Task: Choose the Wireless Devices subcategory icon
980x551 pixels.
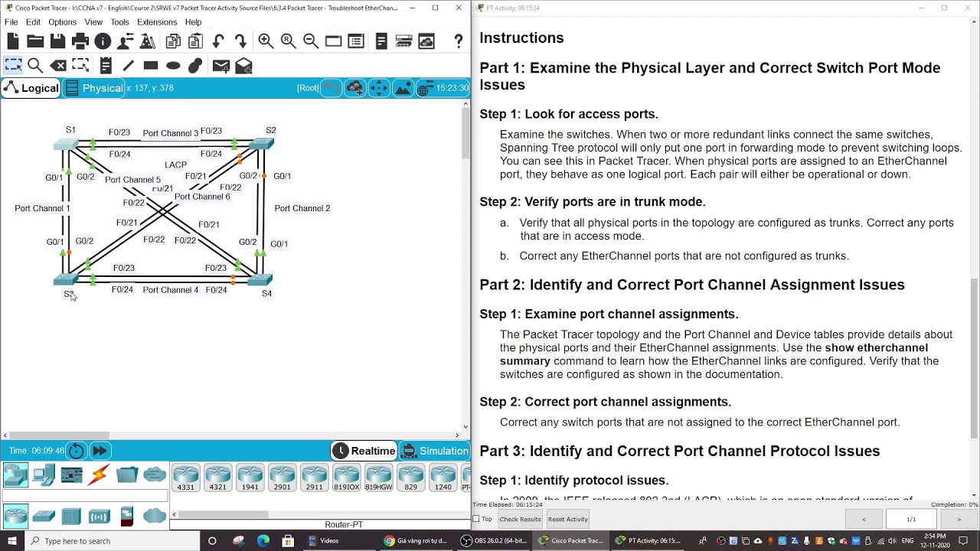Action: click(x=99, y=517)
